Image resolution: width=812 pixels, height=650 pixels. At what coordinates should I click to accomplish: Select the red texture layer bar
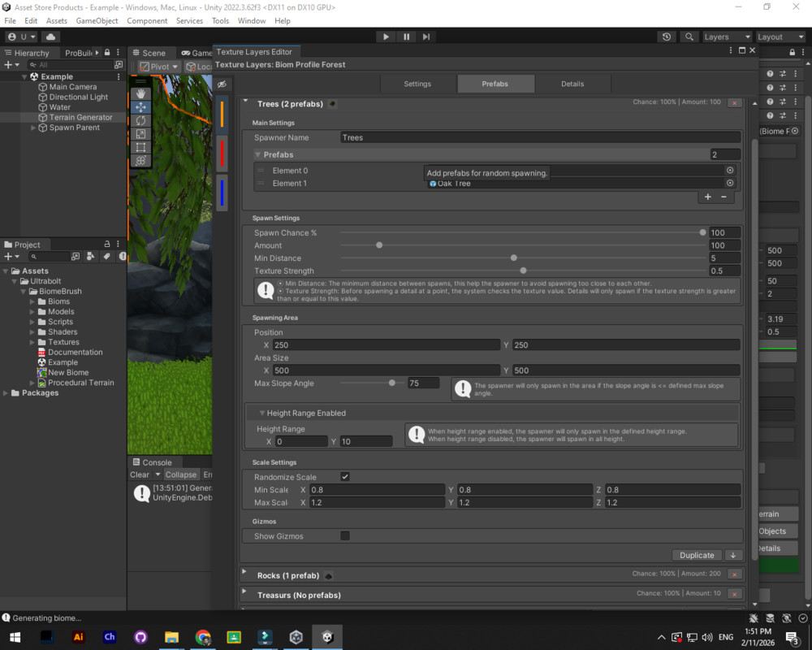click(x=222, y=154)
